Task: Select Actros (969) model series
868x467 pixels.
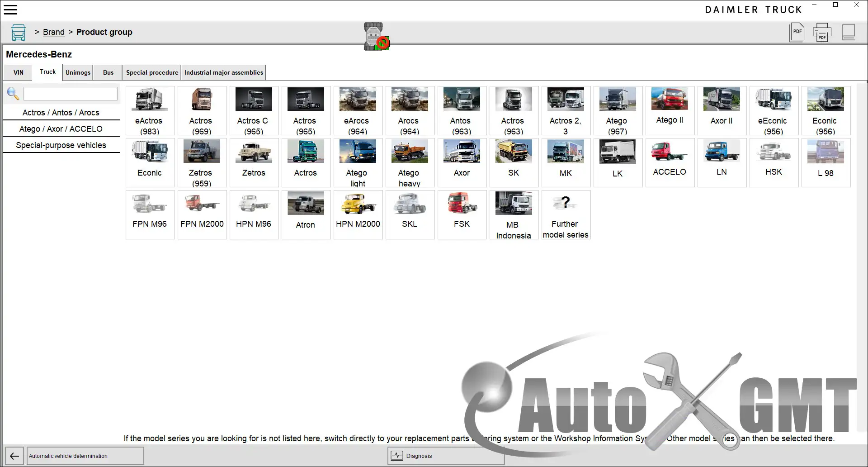Action: point(202,111)
